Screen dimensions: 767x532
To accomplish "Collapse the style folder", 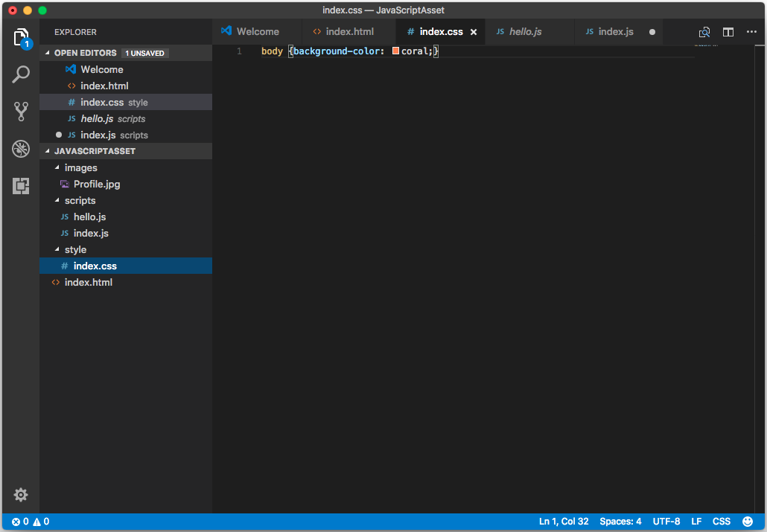I will (x=57, y=249).
